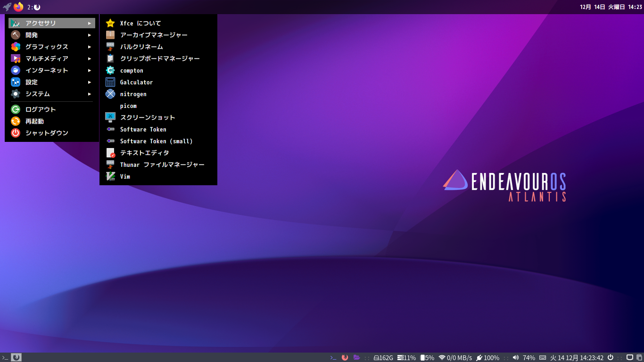Screen dimensions: 644x362
Task: Open the purple folder tray icon
Action: 356,357
